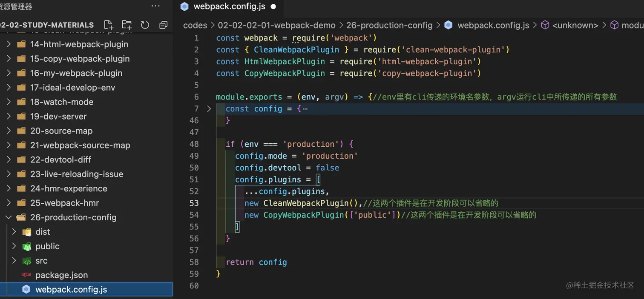Click 'CleanWebpackPlugin' on line 2

click(x=296, y=50)
